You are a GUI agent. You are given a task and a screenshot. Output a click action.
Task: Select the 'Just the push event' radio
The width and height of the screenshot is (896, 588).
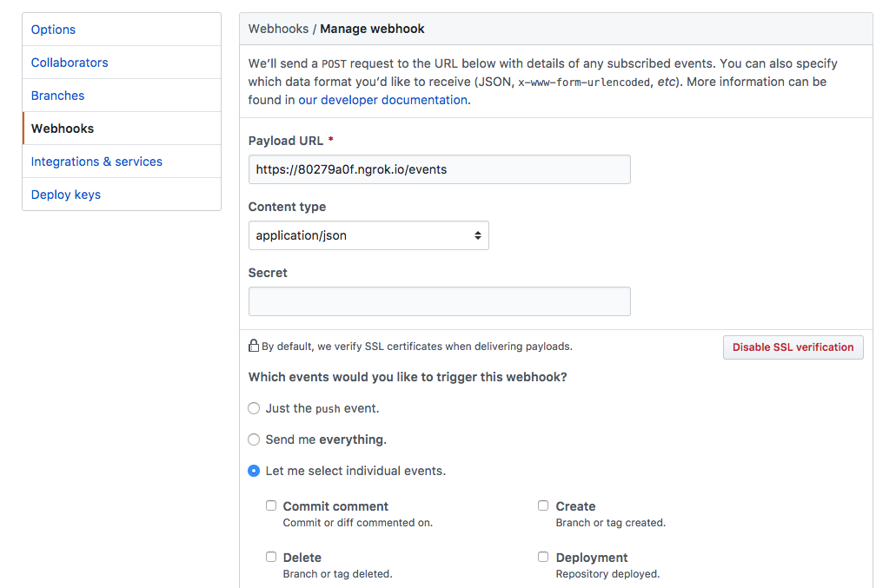254,408
